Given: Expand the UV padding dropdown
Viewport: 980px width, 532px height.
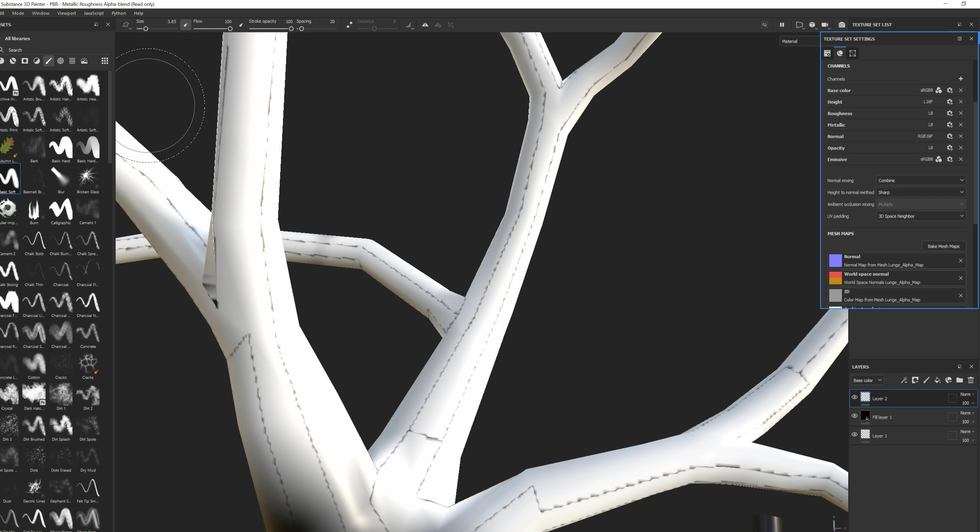Looking at the screenshot, I should (x=921, y=216).
